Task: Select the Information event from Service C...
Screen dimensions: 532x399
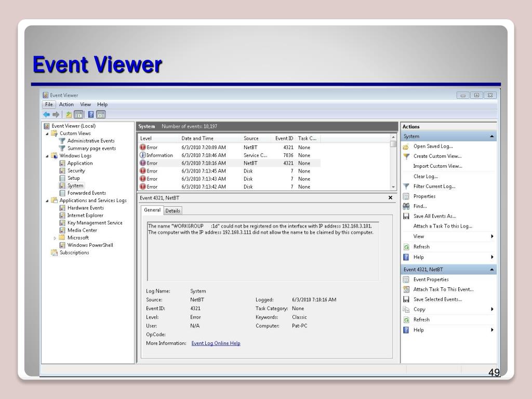Action: 229,155
